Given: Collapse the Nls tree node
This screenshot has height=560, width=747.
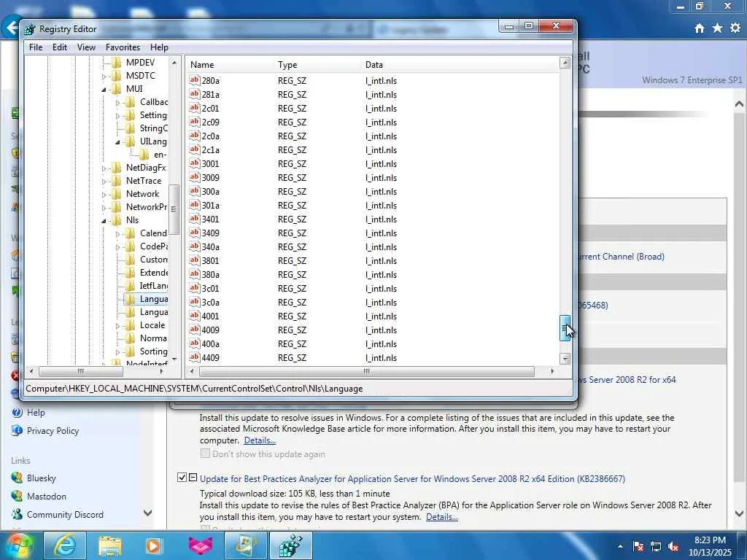Looking at the screenshot, I should [x=104, y=221].
